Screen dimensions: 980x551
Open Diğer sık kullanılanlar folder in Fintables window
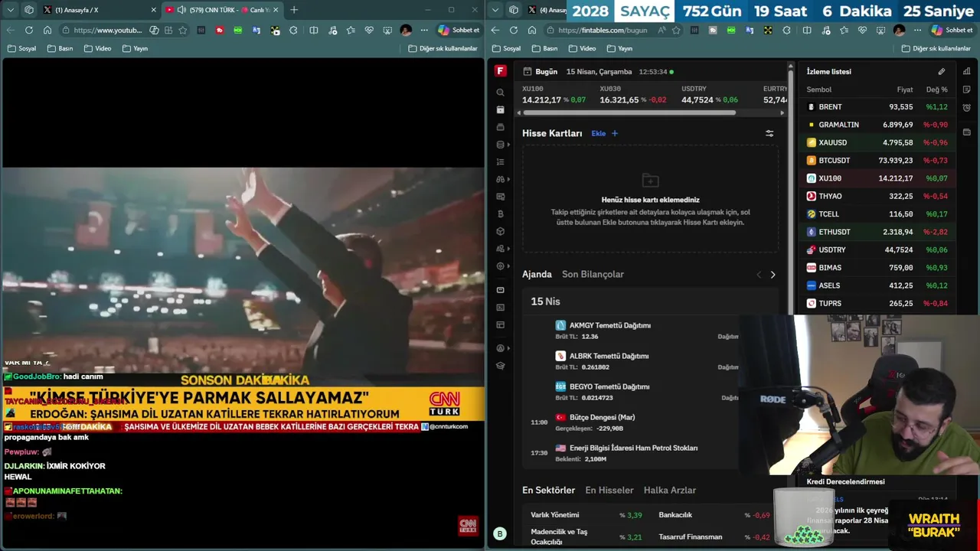click(x=936, y=48)
